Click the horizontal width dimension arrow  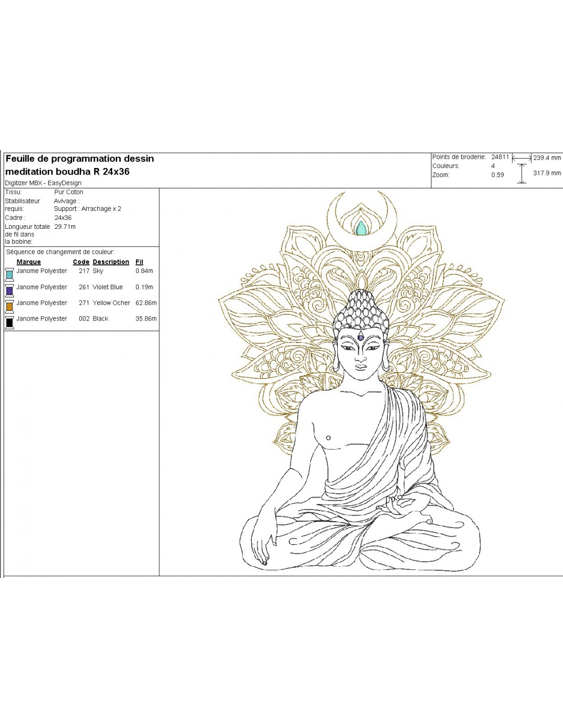pos(522,158)
